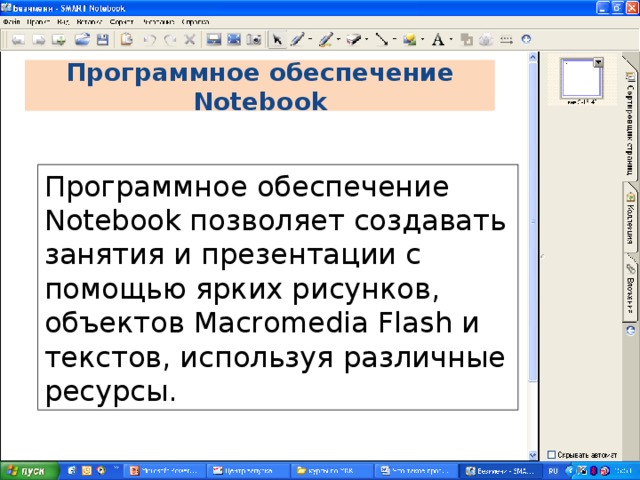
Task: Click the page vertical scrollbar thumb
Action: pos(533,222)
